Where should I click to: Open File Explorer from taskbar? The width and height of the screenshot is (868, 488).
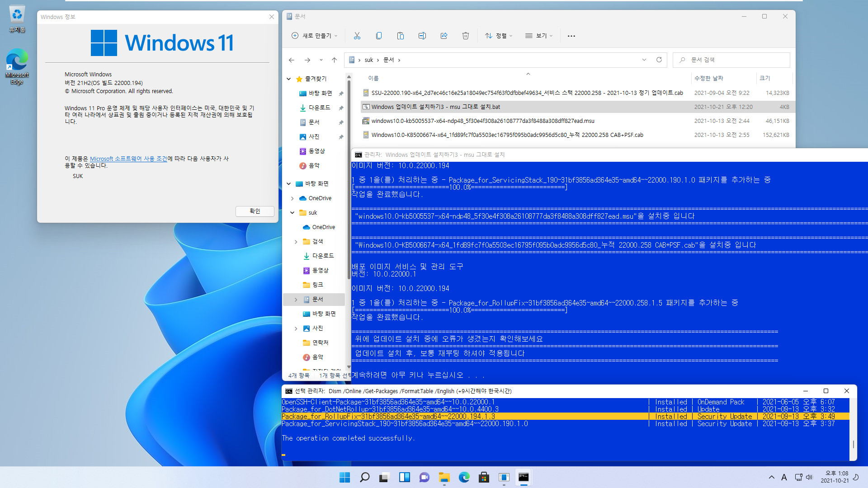444,477
